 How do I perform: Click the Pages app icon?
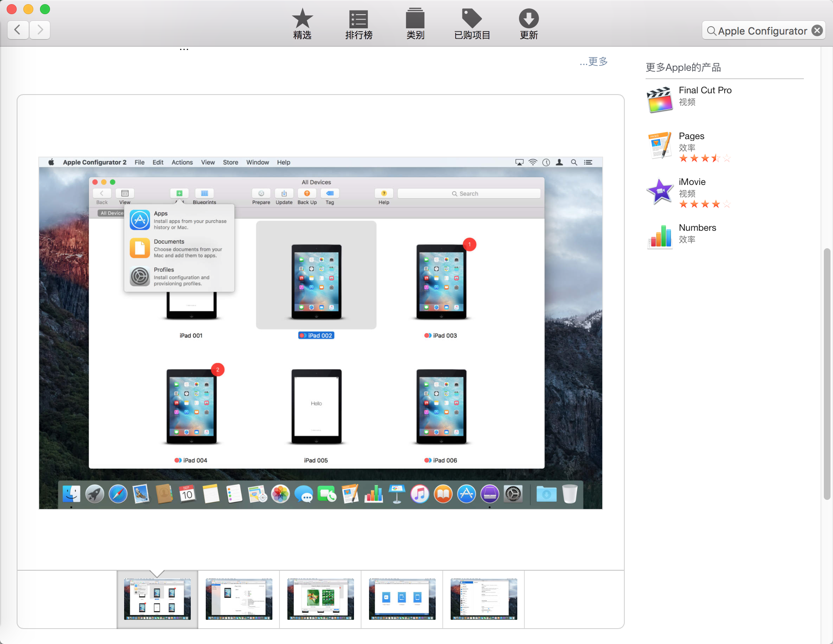coord(660,145)
